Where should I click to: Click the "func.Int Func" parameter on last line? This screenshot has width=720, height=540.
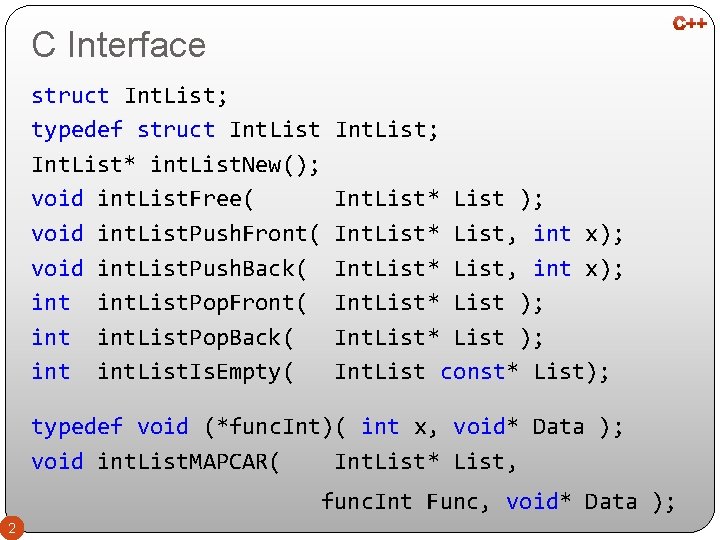[x=399, y=501]
